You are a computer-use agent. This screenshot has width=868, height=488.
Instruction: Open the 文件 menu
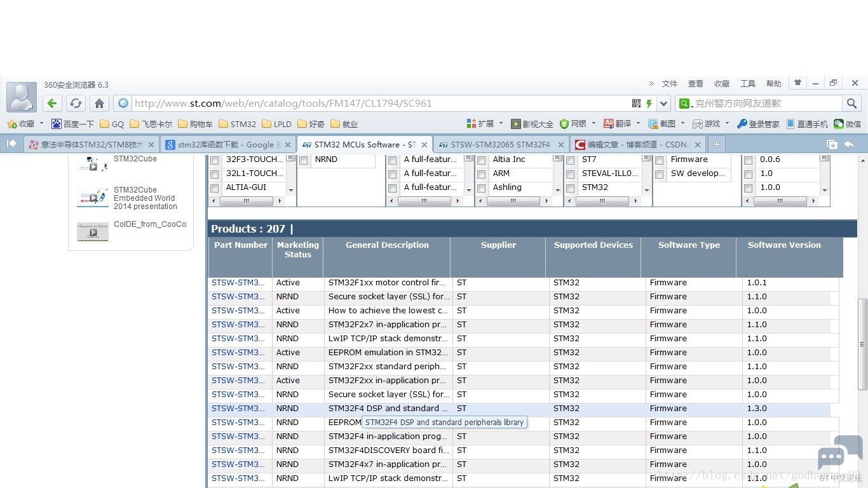pos(670,83)
